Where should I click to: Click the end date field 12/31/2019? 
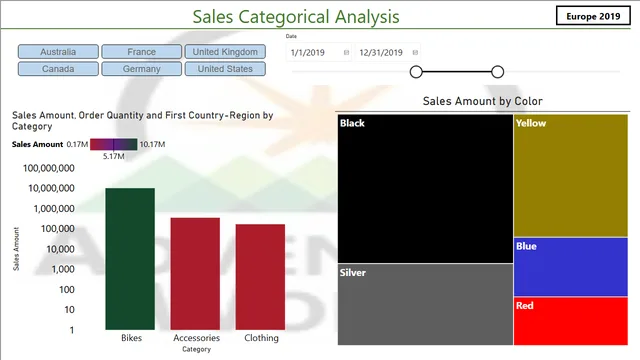(387, 53)
